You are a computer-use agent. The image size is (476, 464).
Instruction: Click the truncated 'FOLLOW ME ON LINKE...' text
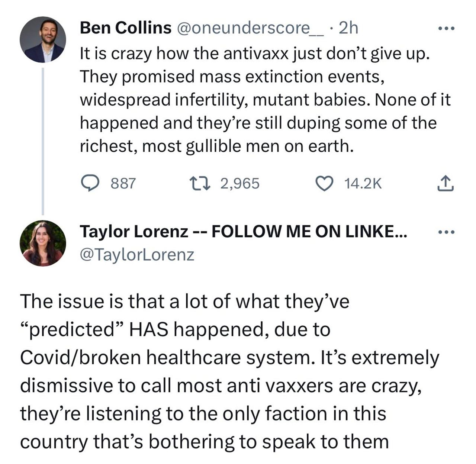click(x=309, y=232)
